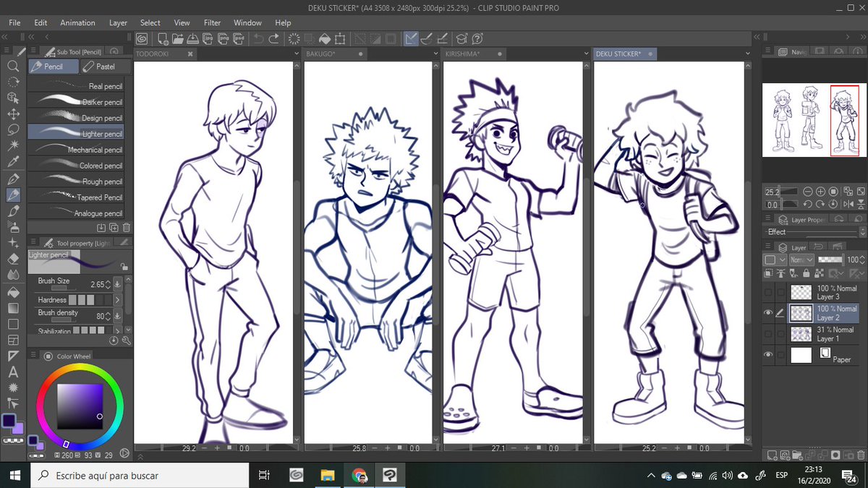Open the Layer menu
Image resolution: width=868 pixels, height=488 pixels.
pos(118,22)
